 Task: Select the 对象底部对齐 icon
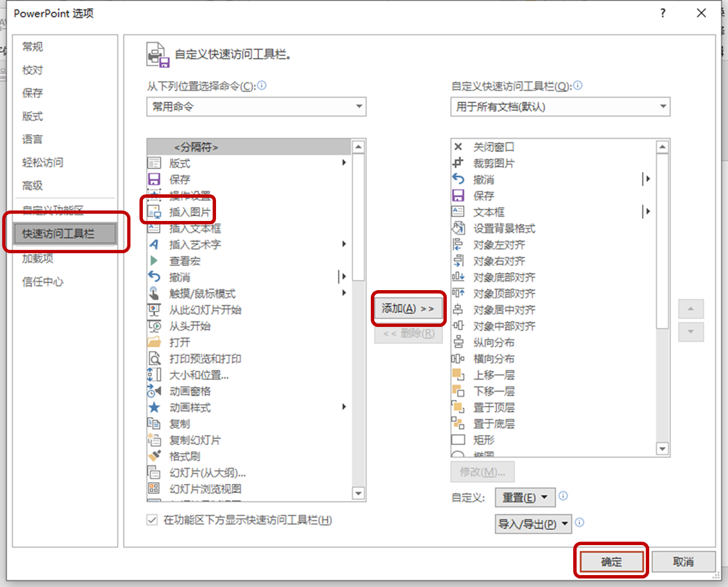coord(458,277)
